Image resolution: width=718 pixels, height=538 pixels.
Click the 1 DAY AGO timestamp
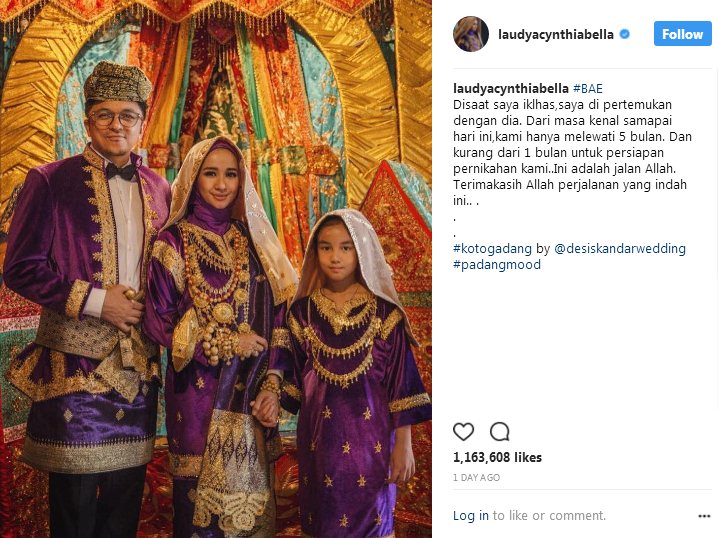coord(476,478)
